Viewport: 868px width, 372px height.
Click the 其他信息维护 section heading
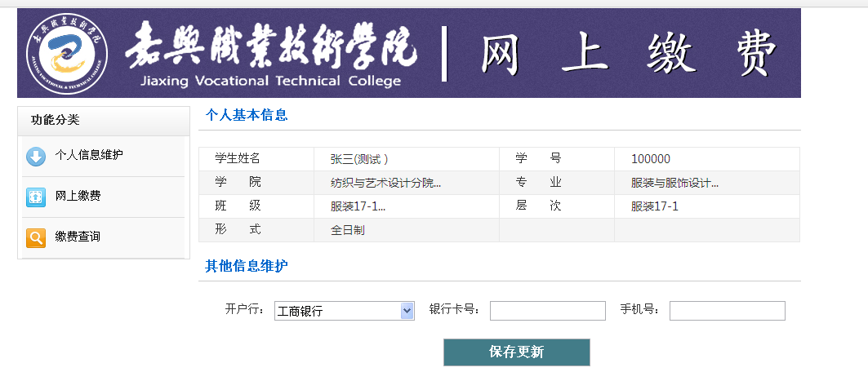(x=246, y=266)
